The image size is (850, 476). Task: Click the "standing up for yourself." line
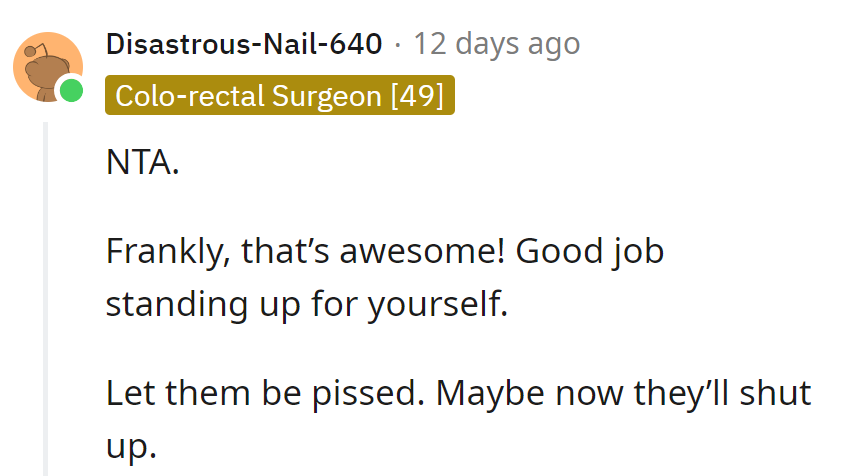click(307, 304)
